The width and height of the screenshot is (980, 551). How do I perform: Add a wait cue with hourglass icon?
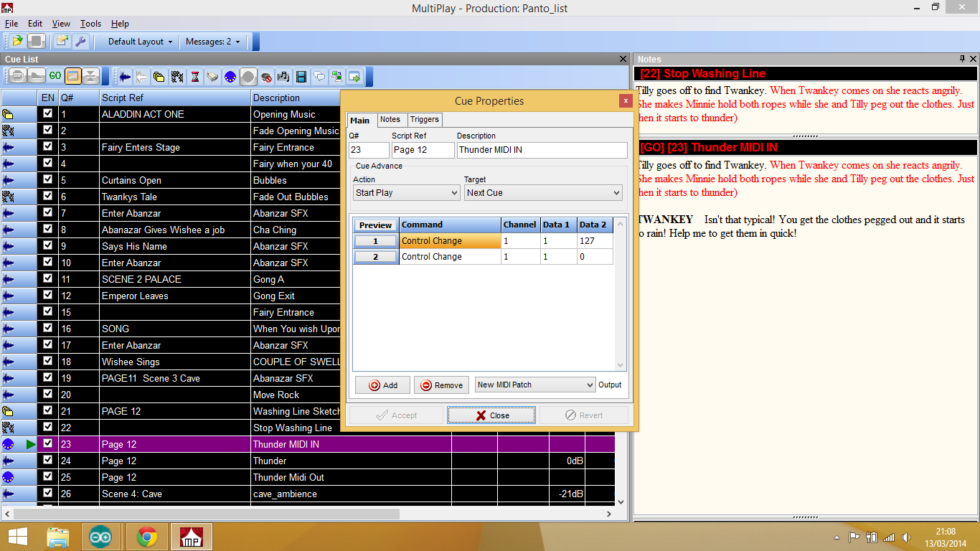[x=194, y=76]
